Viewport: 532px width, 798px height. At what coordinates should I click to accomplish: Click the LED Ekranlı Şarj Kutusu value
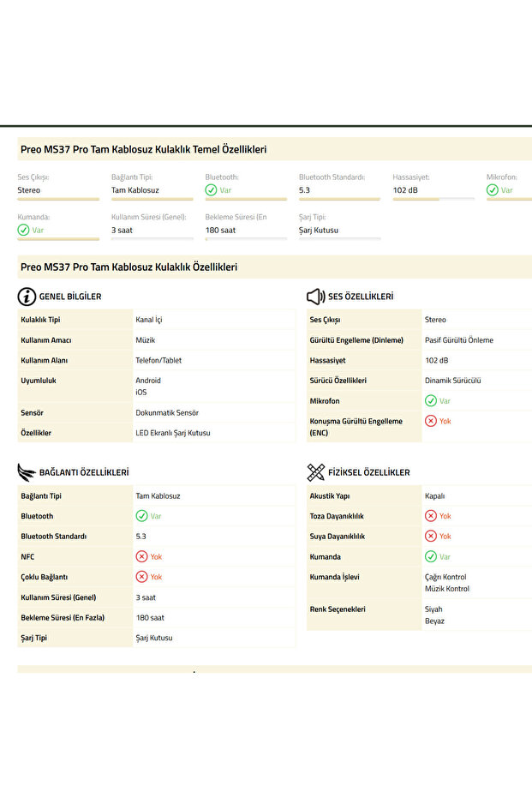click(x=172, y=433)
